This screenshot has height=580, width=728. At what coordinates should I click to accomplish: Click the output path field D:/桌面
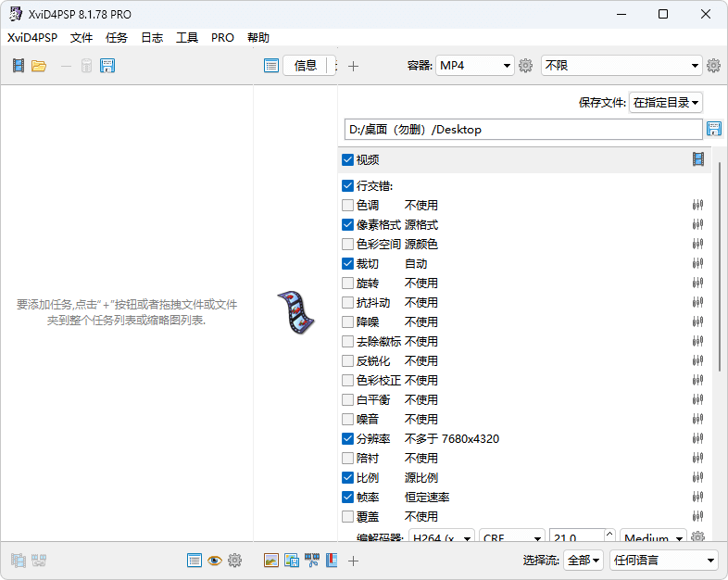[x=522, y=130]
